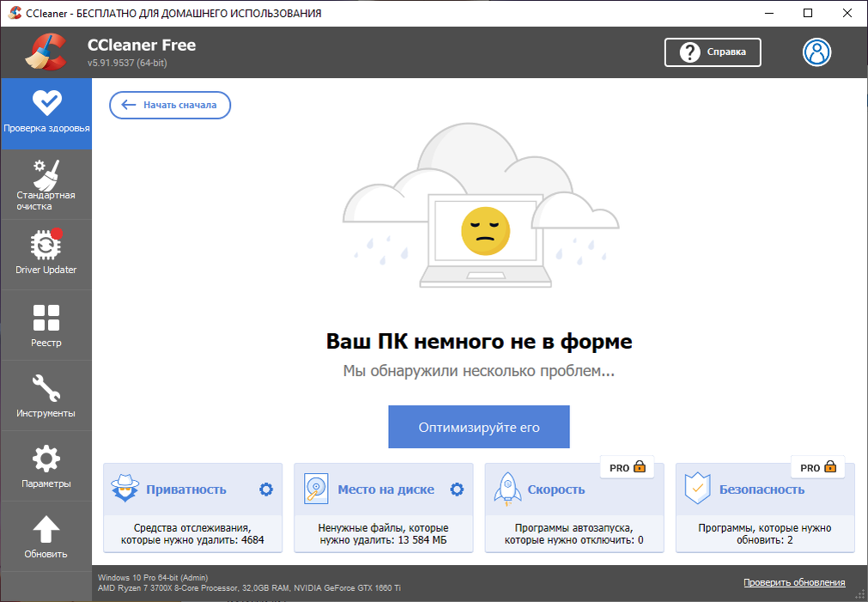This screenshot has height=602, width=868.
Task: Click the Начать сначала button
Action: [x=170, y=106]
